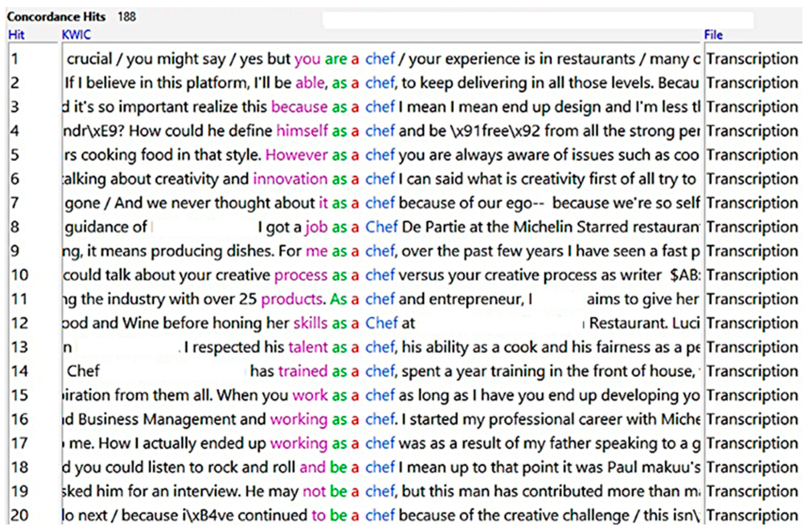Select the concordance line numbered 13
This screenshot has height=532, width=809.
tap(19, 347)
